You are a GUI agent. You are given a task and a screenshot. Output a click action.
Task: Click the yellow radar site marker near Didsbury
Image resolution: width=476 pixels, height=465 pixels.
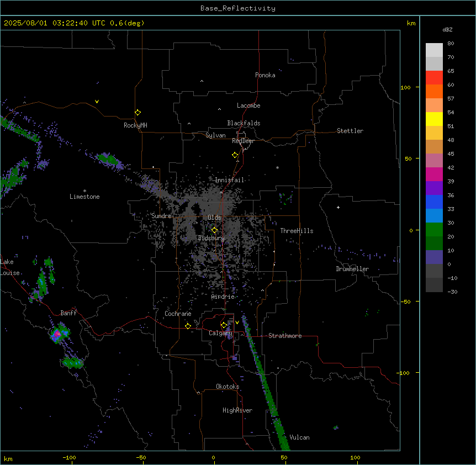214,230
